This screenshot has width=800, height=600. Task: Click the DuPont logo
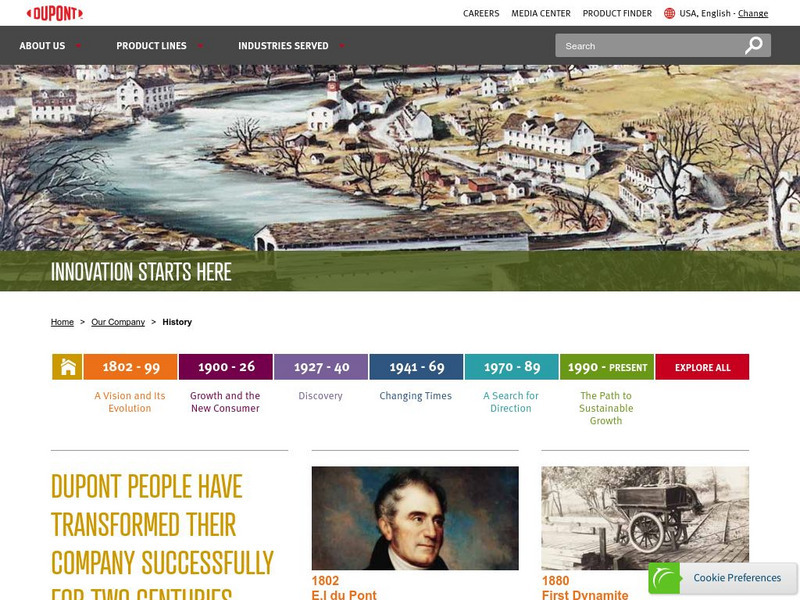pyautogui.click(x=55, y=13)
